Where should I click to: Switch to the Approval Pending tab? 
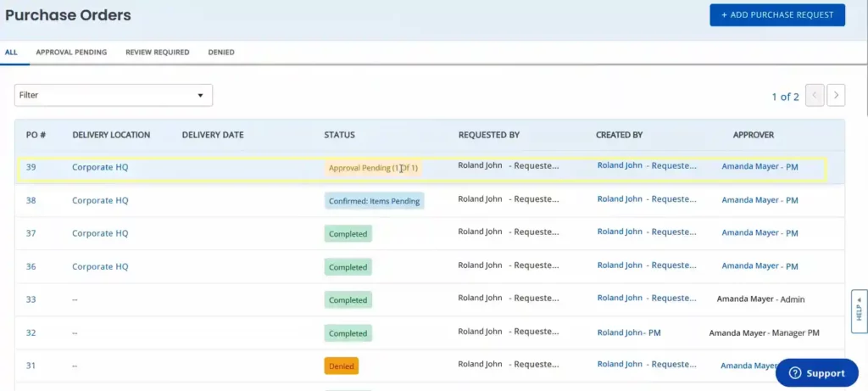[71, 53]
